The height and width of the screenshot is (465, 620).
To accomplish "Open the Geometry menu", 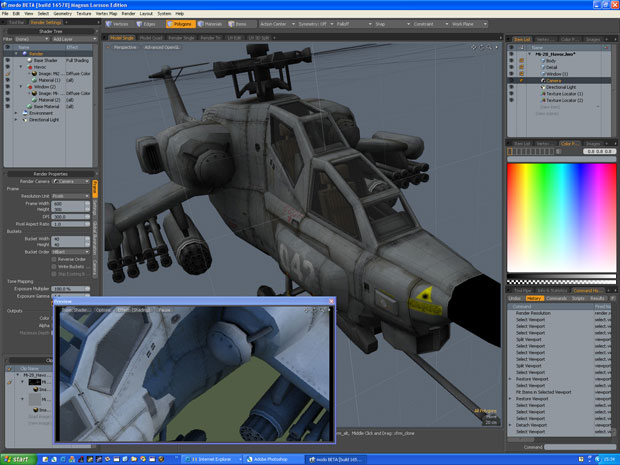I will [61, 14].
